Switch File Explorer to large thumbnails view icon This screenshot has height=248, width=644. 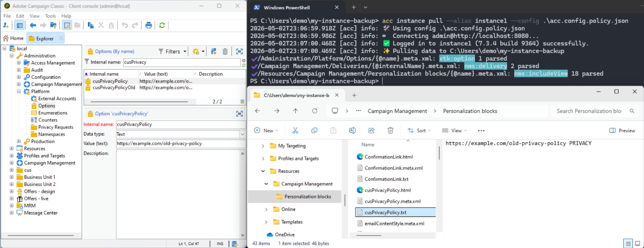coord(638,243)
